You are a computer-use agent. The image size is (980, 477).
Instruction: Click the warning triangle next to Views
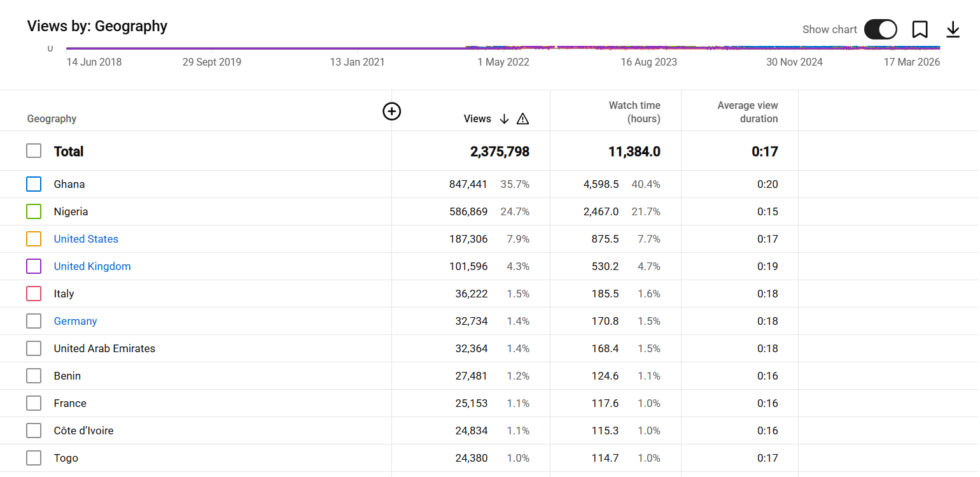[x=522, y=118]
